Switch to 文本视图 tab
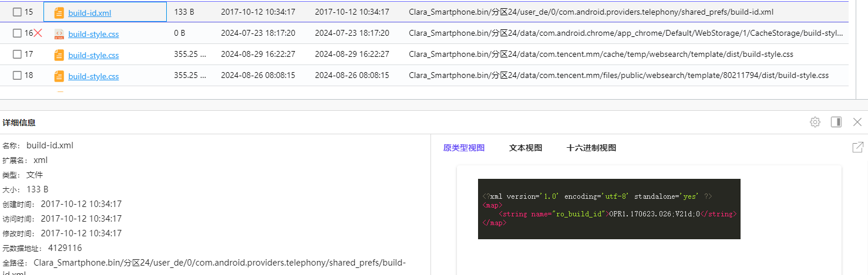868x275 pixels. [x=526, y=148]
